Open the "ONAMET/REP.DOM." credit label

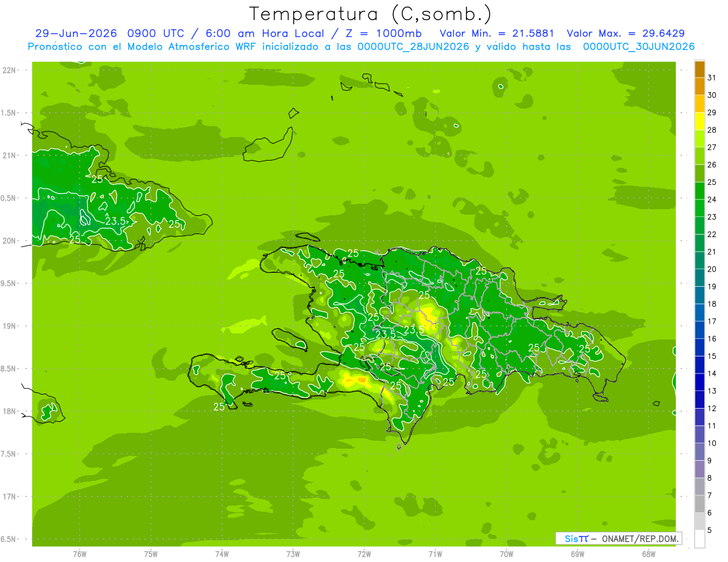point(641,538)
